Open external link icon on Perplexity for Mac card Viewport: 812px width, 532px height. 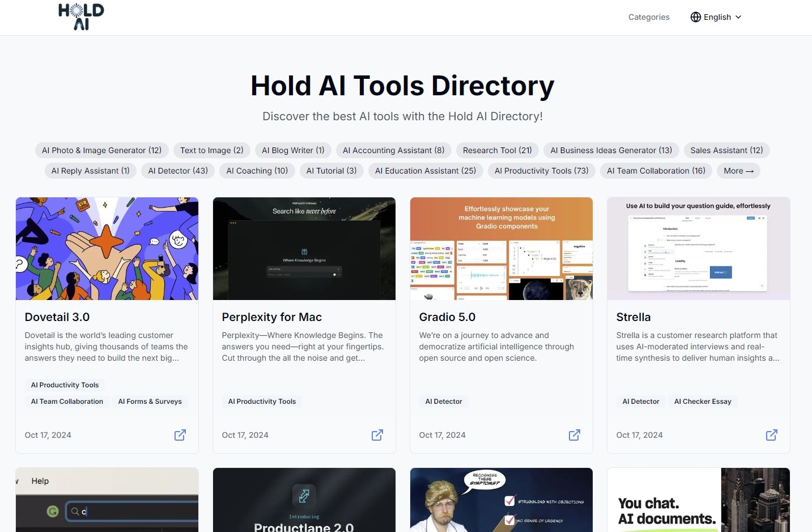click(x=377, y=435)
